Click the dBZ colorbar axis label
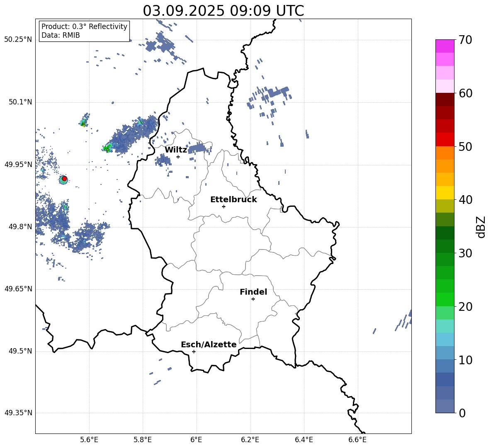This screenshot has height=448, width=491. (481, 227)
